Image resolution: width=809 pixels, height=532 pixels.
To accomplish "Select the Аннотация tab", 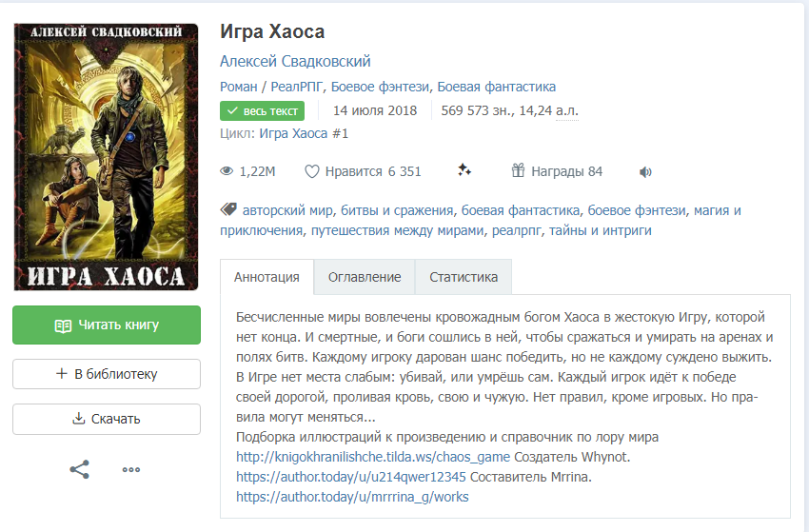I will (266, 277).
